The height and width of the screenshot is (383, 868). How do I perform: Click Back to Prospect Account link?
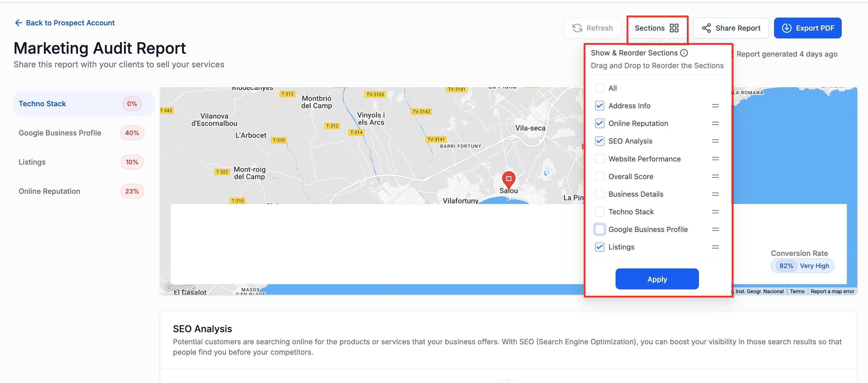coord(70,23)
